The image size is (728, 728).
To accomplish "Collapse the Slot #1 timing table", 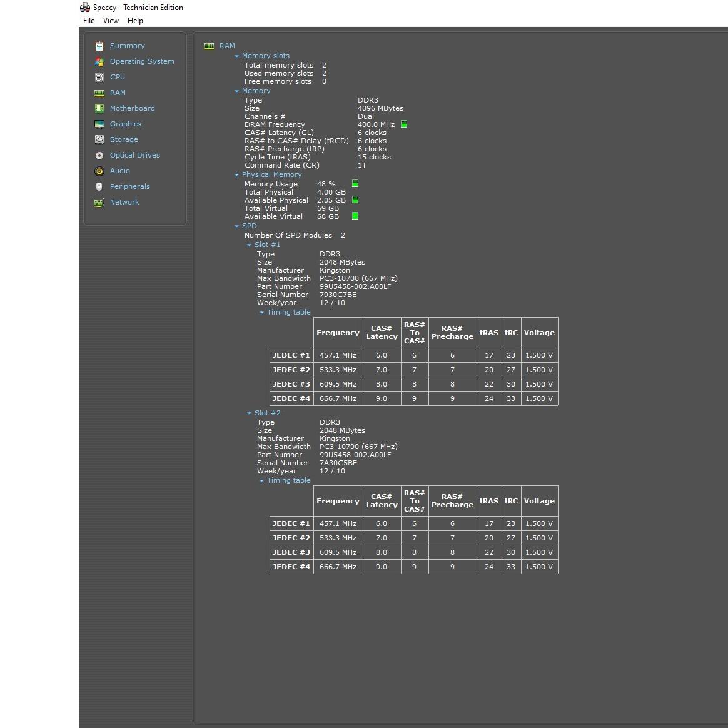I will coord(262,313).
